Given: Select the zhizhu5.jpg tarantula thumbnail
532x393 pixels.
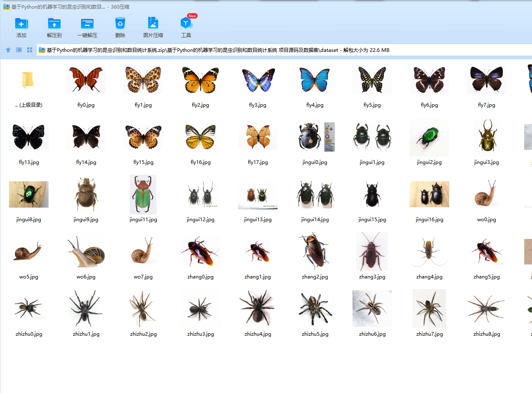Looking at the screenshot, I should coord(315,308).
